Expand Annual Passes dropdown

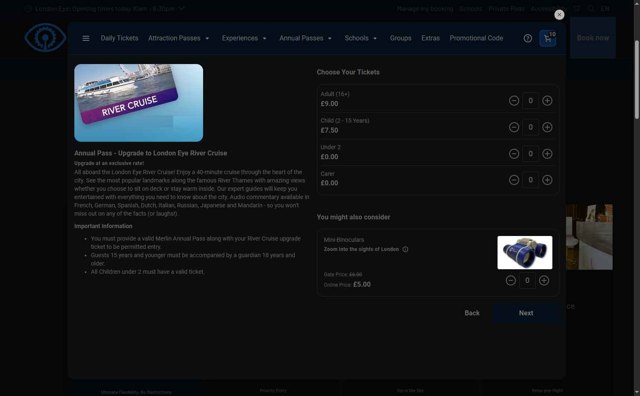[x=305, y=38]
